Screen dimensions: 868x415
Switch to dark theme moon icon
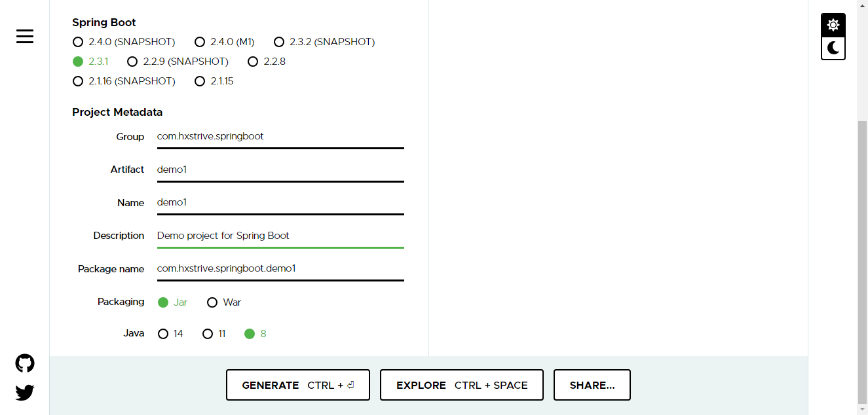pos(833,48)
